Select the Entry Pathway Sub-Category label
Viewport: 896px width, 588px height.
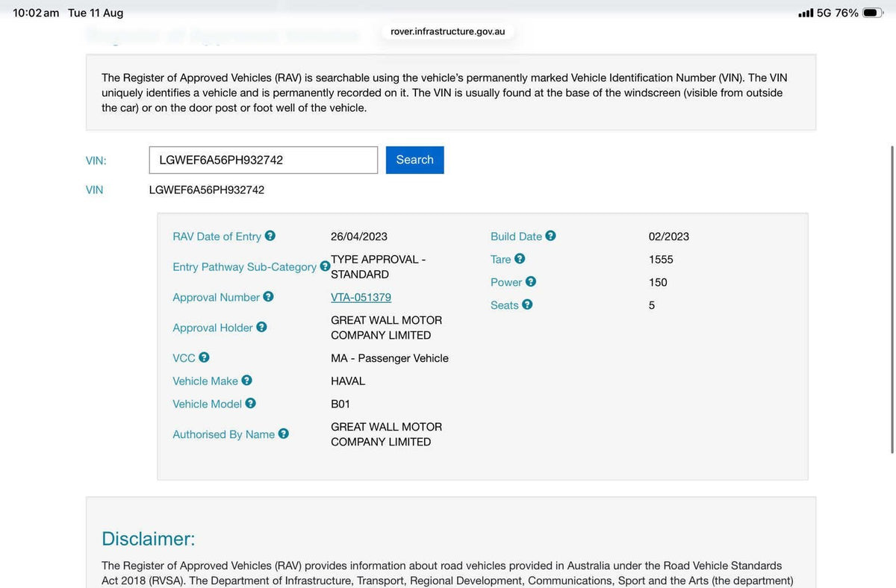pos(244,267)
